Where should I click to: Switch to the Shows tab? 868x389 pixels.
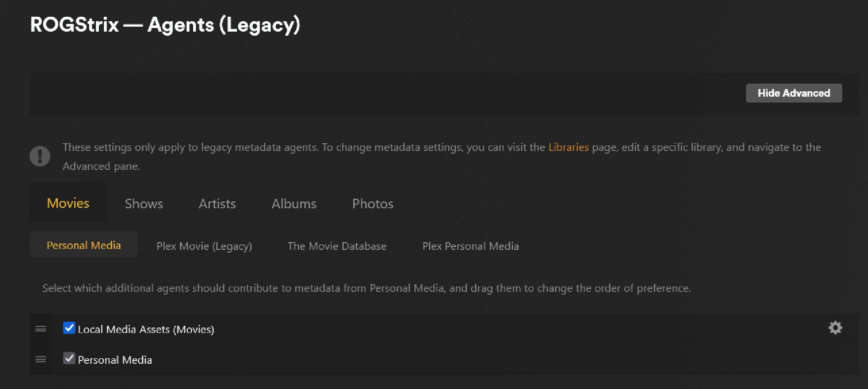tap(144, 204)
